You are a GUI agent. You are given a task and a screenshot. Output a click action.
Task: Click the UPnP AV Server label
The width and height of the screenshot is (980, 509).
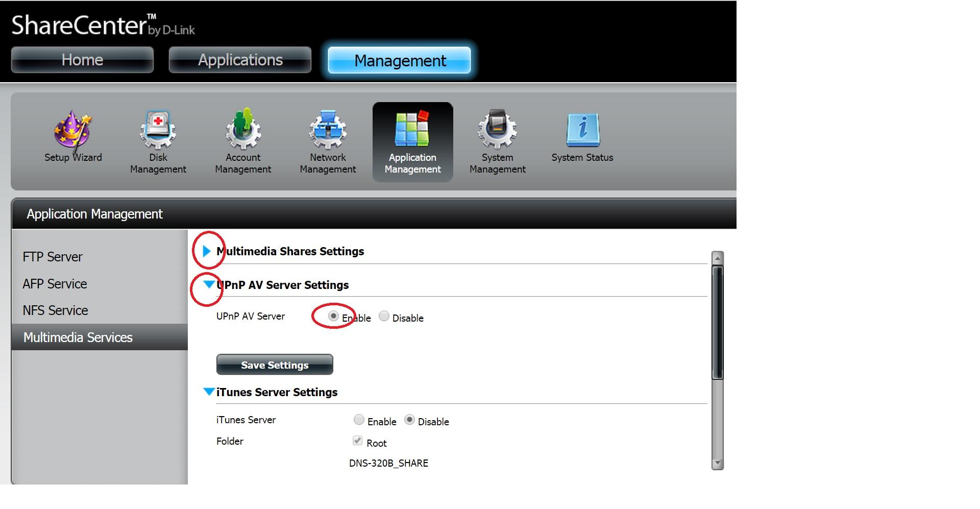(251, 316)
